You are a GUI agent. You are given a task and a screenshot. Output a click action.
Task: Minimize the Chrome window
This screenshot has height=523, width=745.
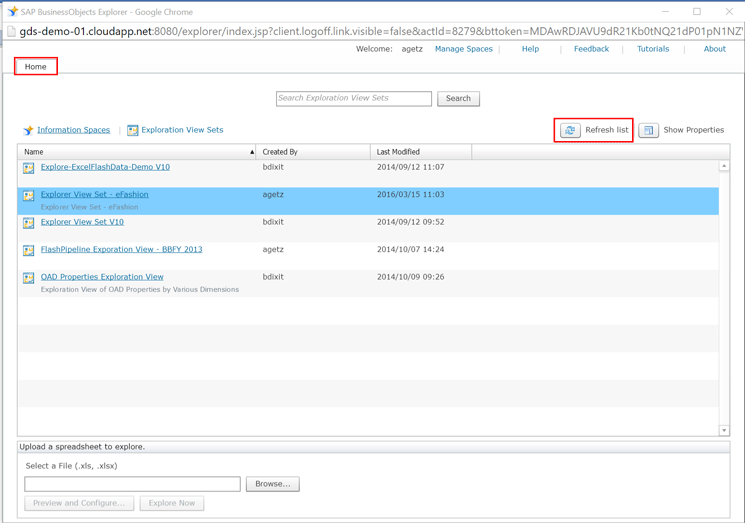click(665, 11)
